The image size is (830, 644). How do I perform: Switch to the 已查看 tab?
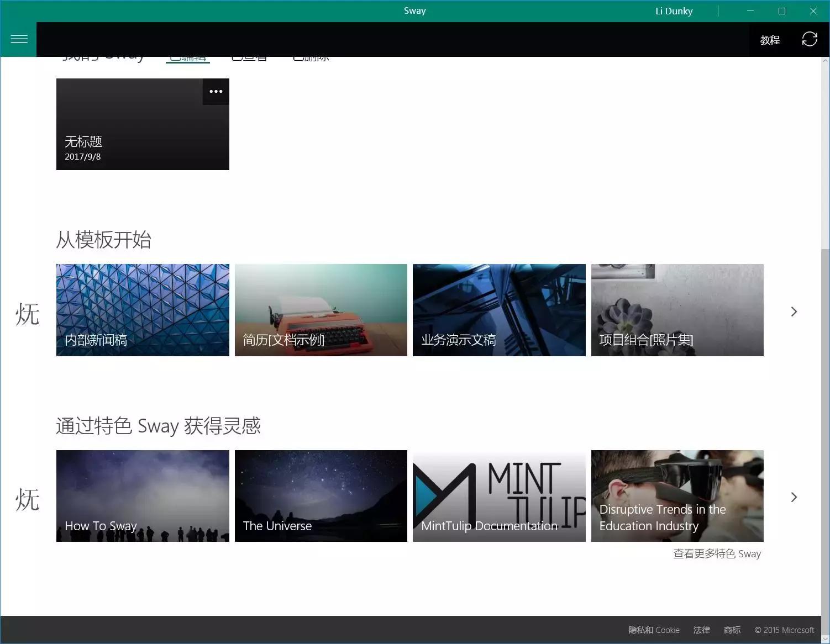pyautogui.click(x=250, y=56)
